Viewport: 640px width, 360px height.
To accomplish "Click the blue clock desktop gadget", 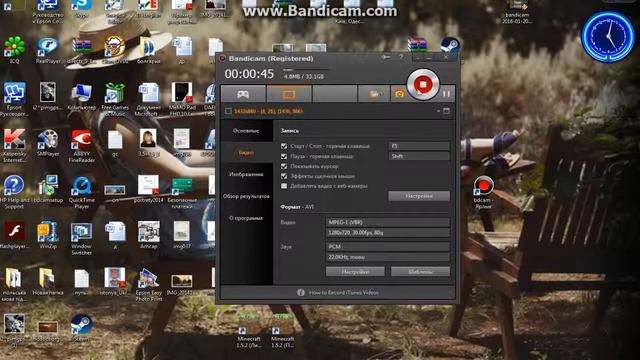I will [x=608, y=37].
